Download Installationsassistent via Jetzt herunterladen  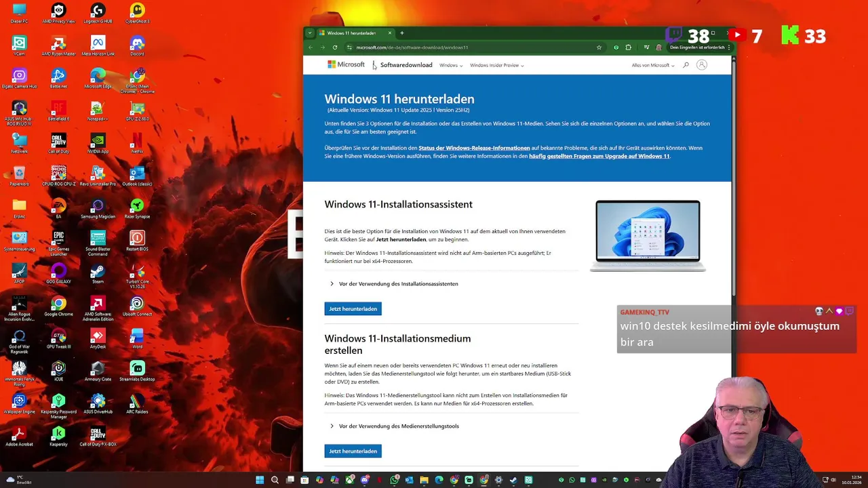click(x=353, y=308)
